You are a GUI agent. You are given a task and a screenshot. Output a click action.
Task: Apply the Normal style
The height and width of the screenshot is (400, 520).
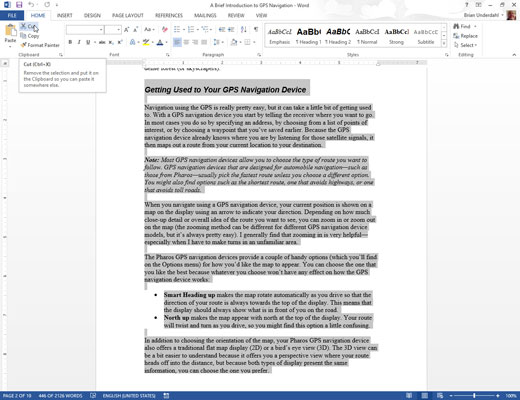[x=367, y=36]
